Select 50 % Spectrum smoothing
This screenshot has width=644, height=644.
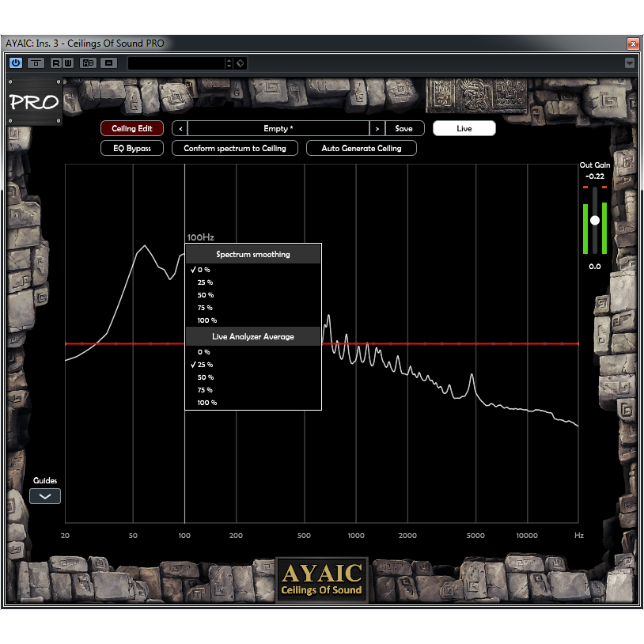click(206, 295)
